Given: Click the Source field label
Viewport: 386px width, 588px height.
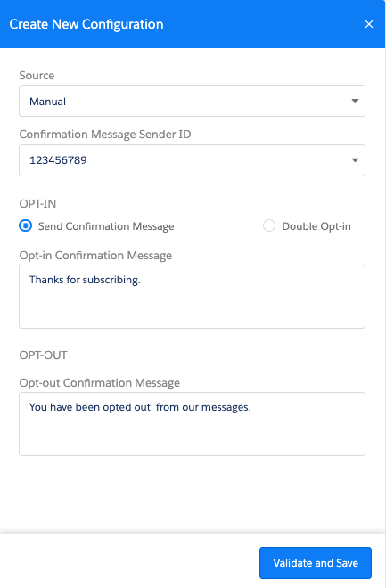Looking at the screenshot, I should [x=37, y=76].
